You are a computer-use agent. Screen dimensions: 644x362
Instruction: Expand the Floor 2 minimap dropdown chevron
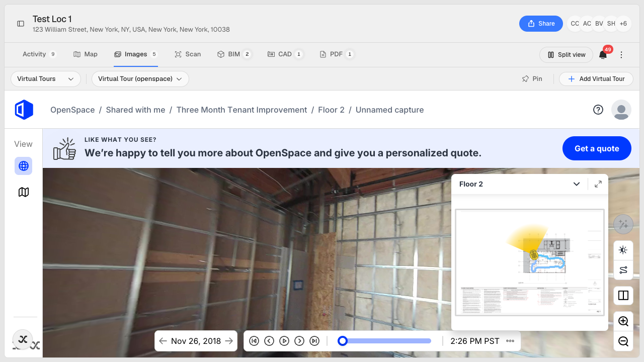point(577,184)
